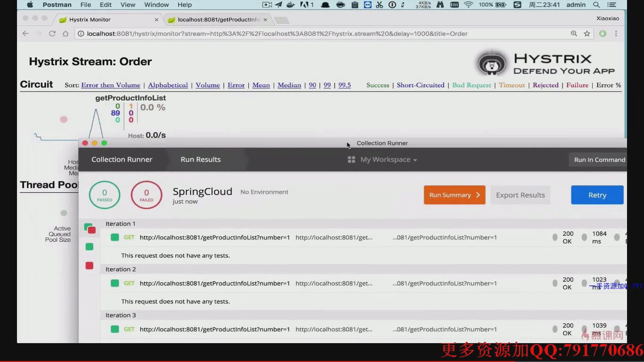Open Spotlight search in the menu bar

pyautogui.click(x=596, y=5)
